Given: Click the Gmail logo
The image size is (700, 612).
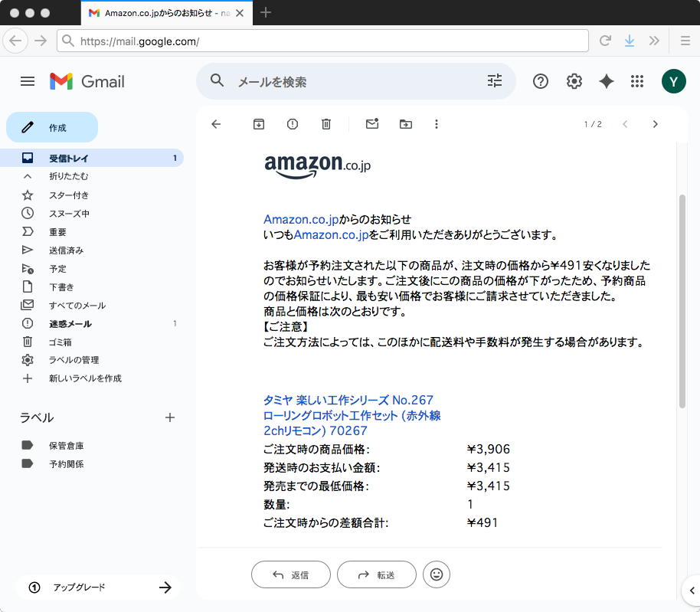Looking at the screenshot, I should (x=87, y=81).
